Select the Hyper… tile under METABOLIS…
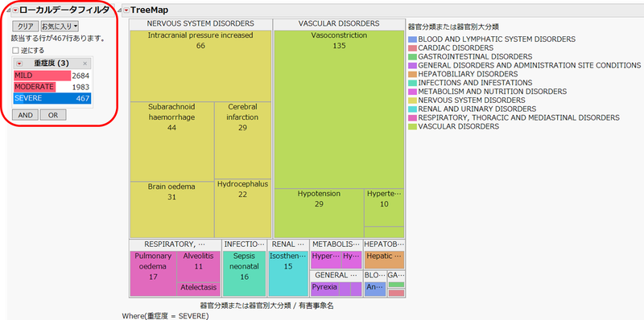This screenshot has width=644, height=320. [326, 261]
